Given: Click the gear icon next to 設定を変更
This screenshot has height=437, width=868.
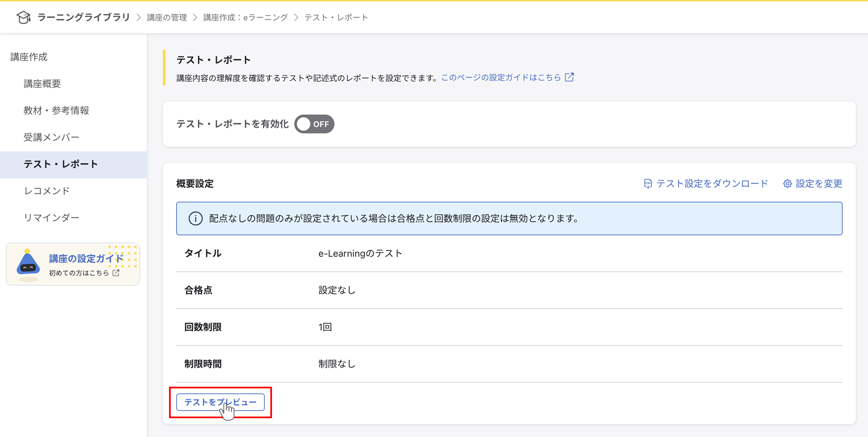Looking at the screenshot, I should pos(788,184).
